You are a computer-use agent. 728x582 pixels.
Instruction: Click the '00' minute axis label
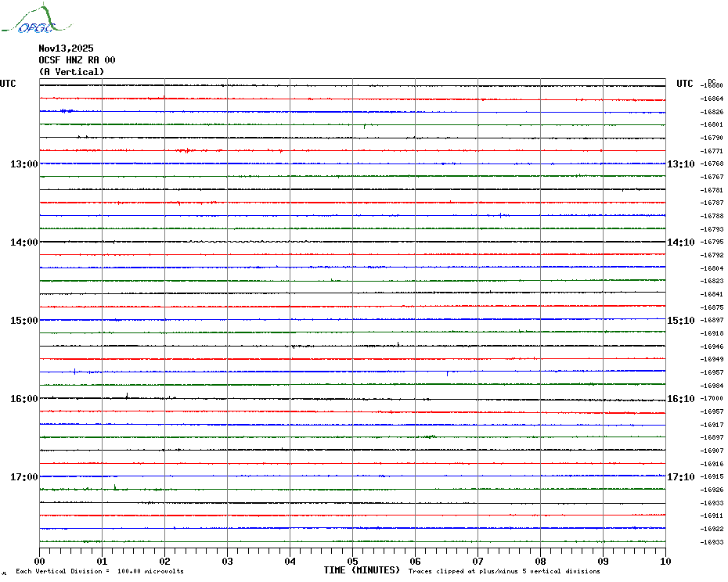coord(39,561)
